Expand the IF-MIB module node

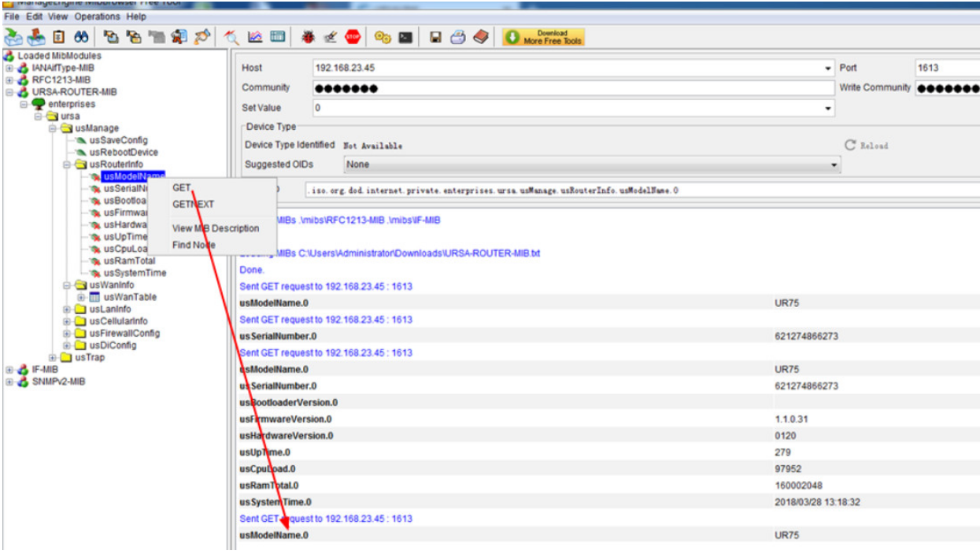(9, 369)
